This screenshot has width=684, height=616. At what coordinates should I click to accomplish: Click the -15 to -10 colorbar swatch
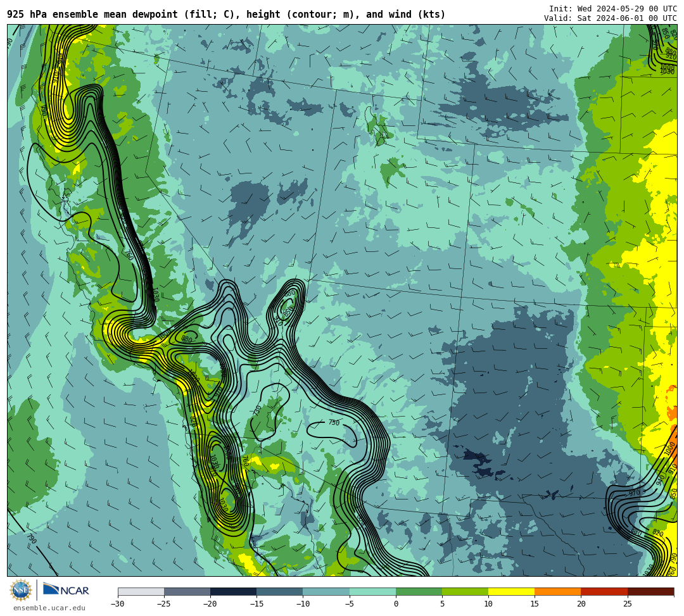[280, 591]
